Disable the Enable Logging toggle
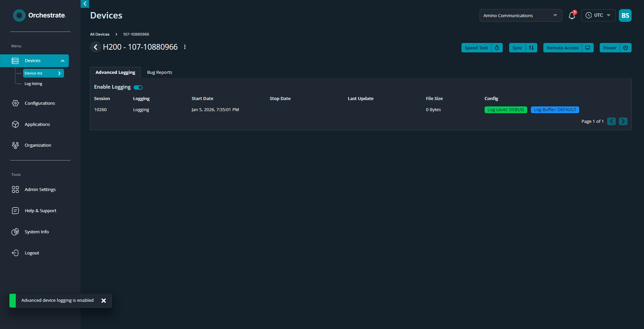This screenshot has width=644, height=329. tap(138, 87)
